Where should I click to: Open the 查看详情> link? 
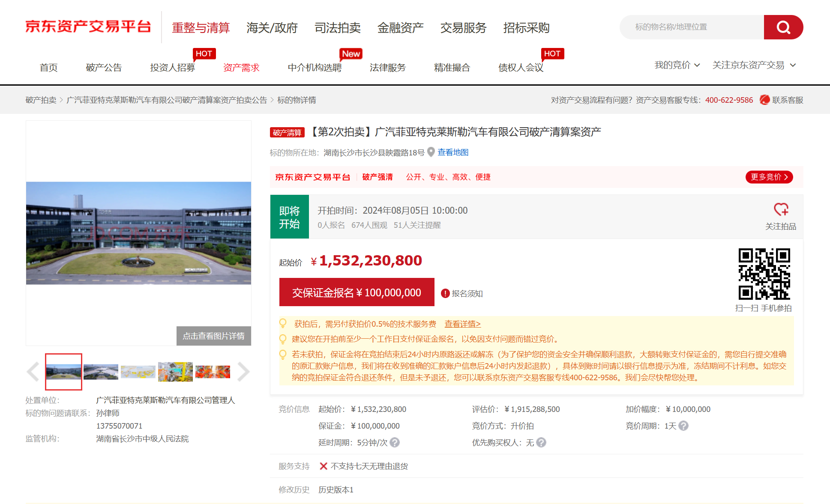click(x=463, y=324)
